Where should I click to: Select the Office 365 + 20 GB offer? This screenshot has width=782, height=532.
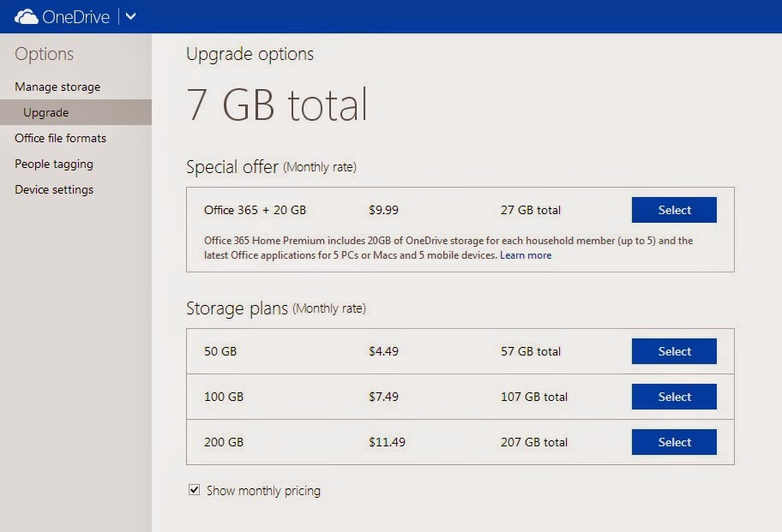(x=674, y=210)
